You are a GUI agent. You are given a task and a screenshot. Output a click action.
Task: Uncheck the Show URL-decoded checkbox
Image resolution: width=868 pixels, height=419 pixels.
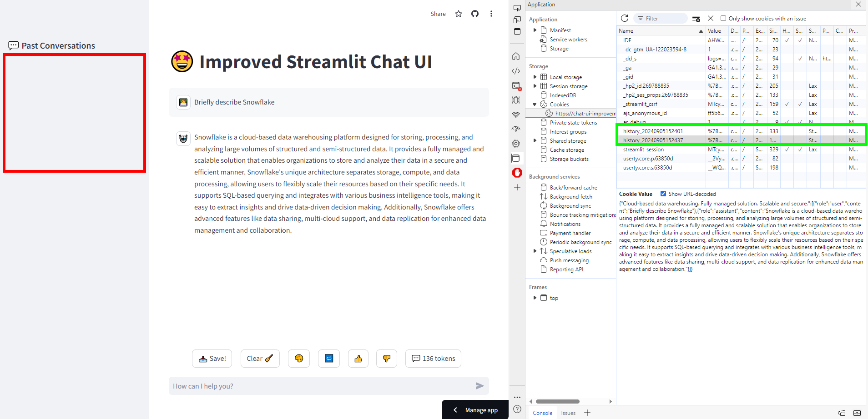(x=663, y=194)
